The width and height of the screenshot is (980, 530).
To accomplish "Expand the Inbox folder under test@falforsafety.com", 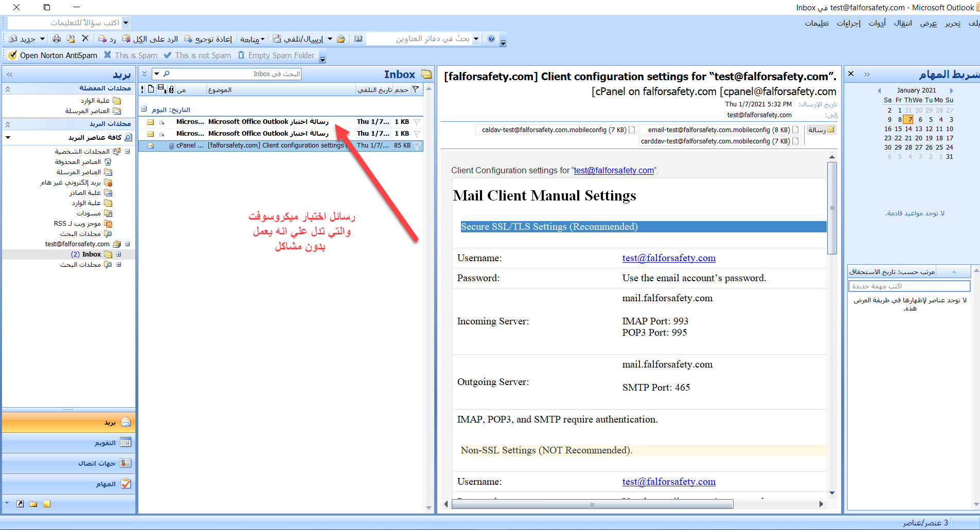I will [x=119, y=254].
